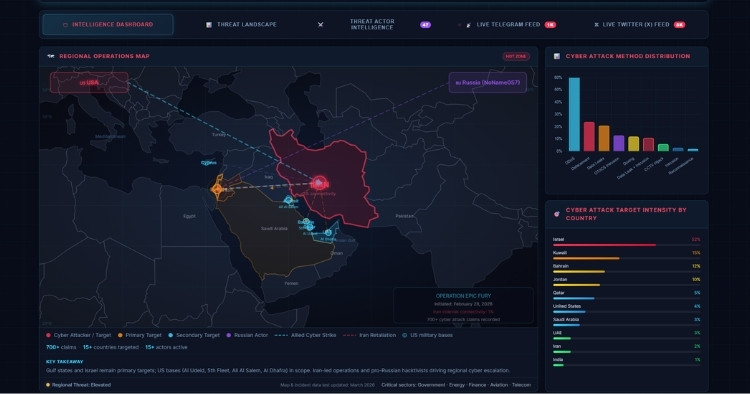Click the Turkey label on the map
The height and width of the screenshot is (394, 750).
[x=219, y=135]
